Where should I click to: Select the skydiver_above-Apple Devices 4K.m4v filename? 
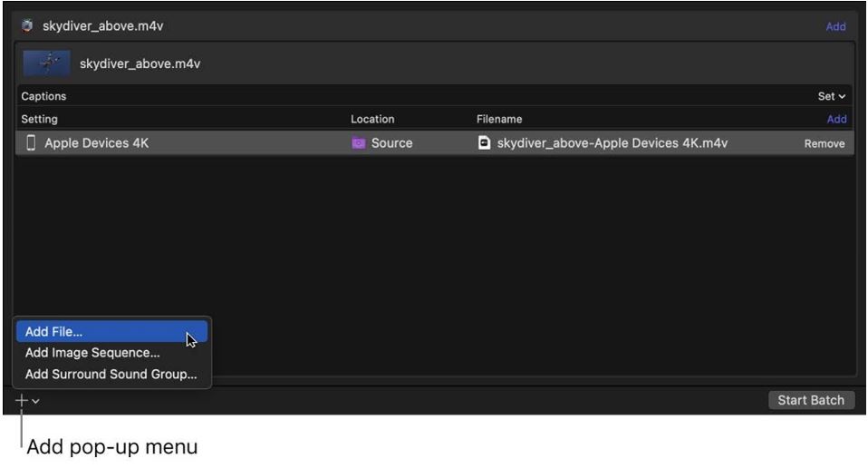coord(612,143)
